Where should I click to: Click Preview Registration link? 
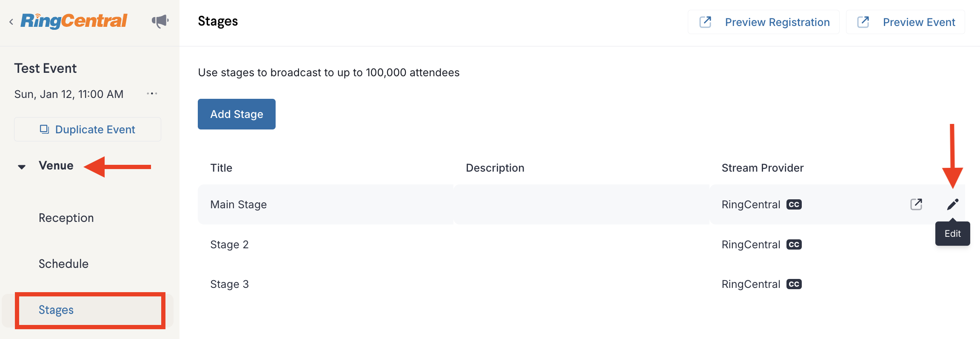click(x=763, y=22)
